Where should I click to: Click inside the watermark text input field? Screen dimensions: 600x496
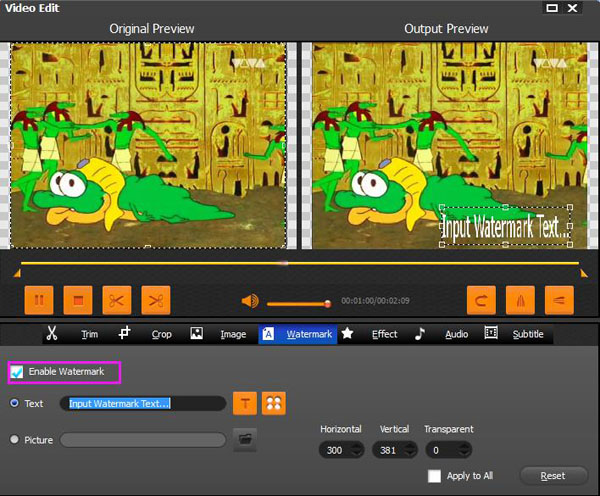(143, 403)
